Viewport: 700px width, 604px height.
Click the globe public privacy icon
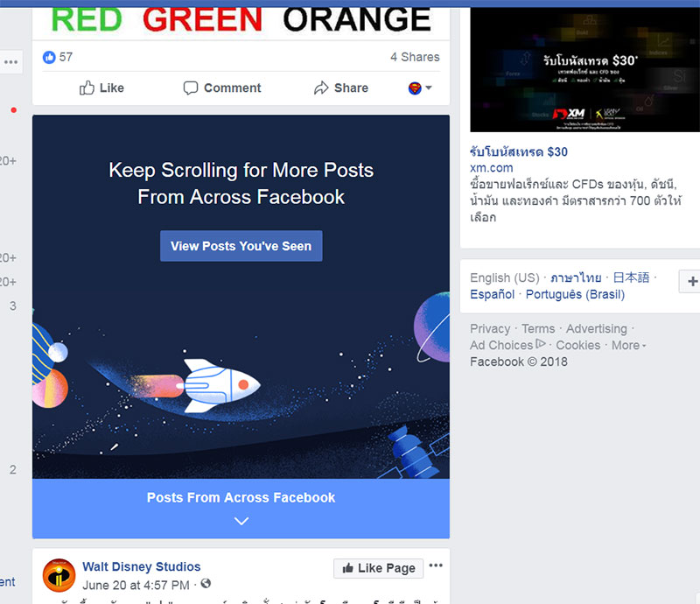pos(206,584)
